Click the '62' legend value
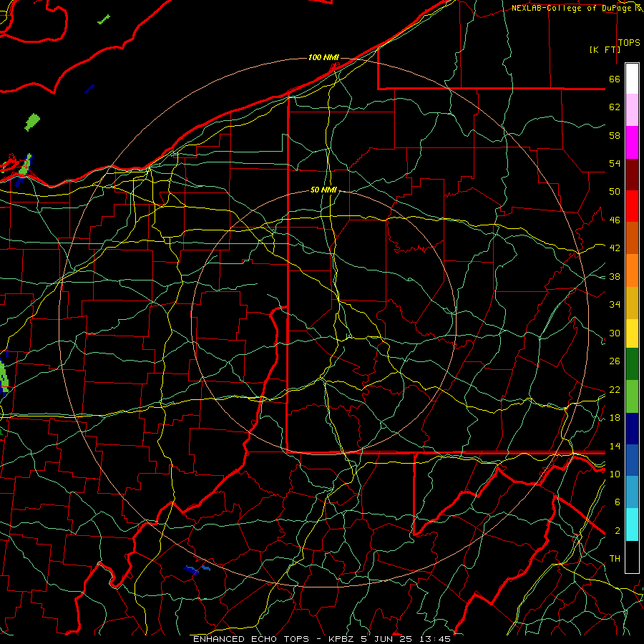This screenshot has width=644, height=644. tap(615, 107)
